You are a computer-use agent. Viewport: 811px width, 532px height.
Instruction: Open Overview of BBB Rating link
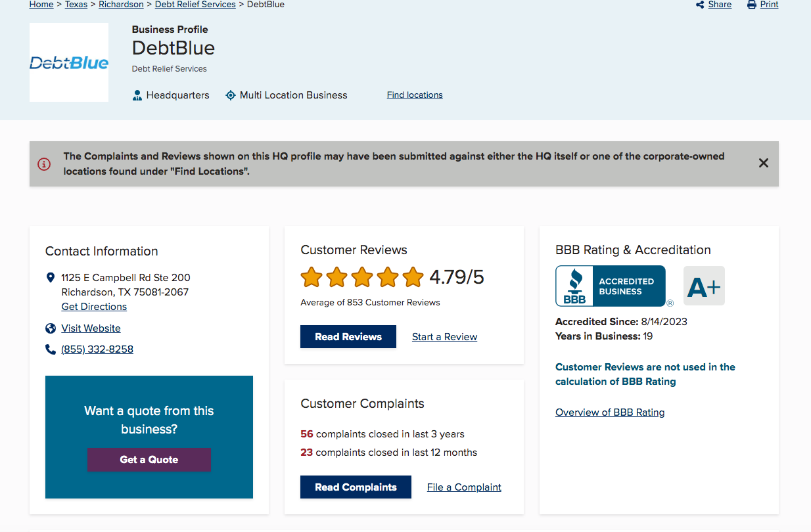pyautogui.click(x=610, y=412)
